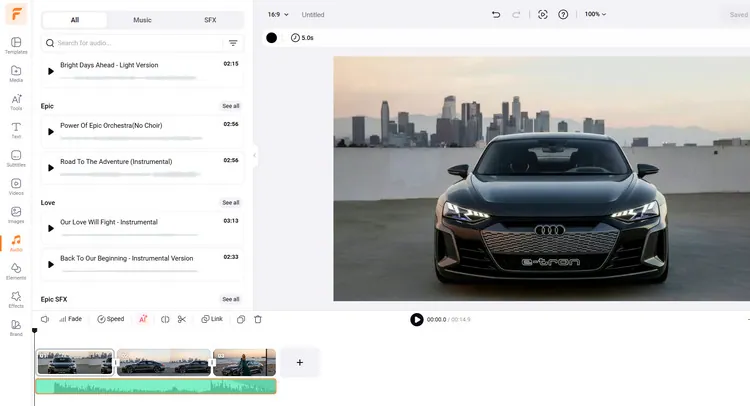750x406 pixels.
Task: Click the Fade button
Action: click(70, 319)
